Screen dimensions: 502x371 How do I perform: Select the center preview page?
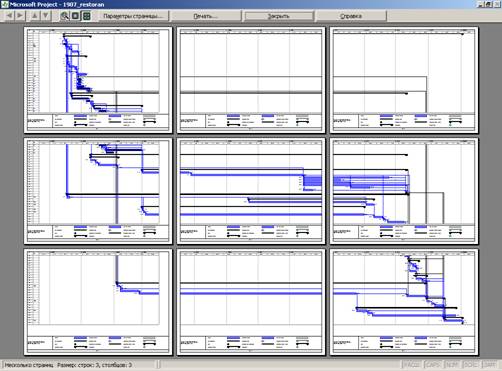tap(251, 191)
